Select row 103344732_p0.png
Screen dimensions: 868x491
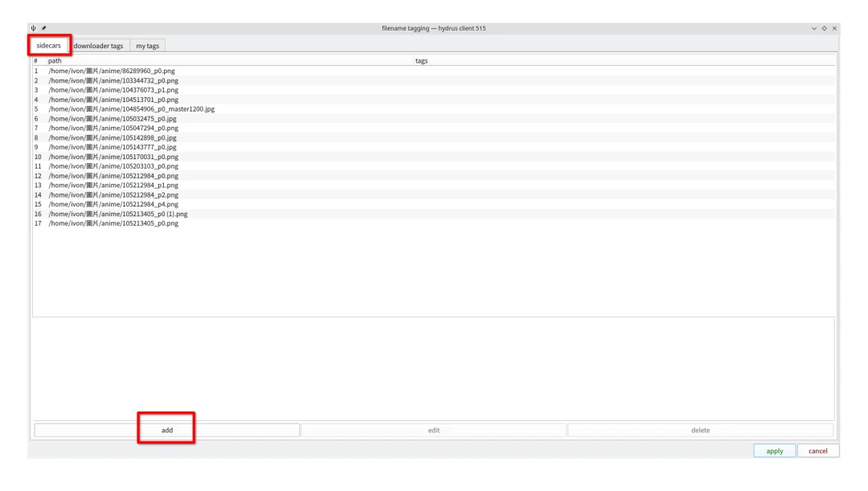pos(434,80)
